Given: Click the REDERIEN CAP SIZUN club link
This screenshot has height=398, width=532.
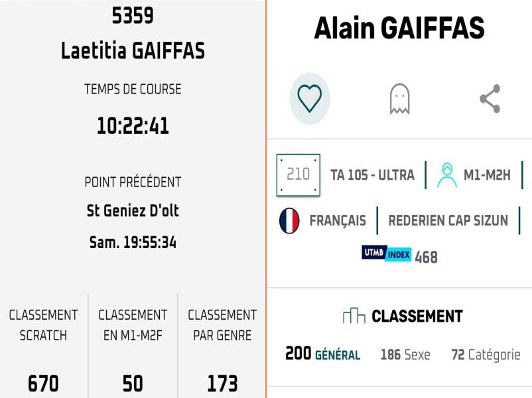Looking at the screenshot, I should pyautogui.click(x=448, y=221).
